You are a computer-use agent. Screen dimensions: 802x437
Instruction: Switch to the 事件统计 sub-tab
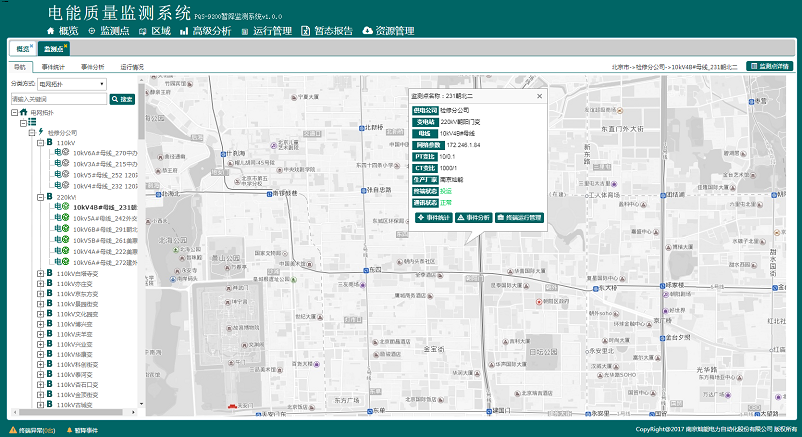pos(53,66)
